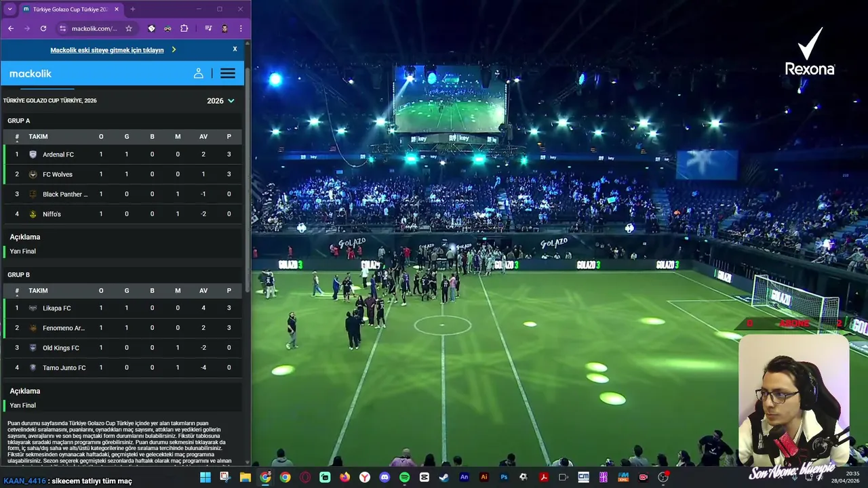Open the 2026 season dropdown

pyautogui.click(x=221, y=100)
